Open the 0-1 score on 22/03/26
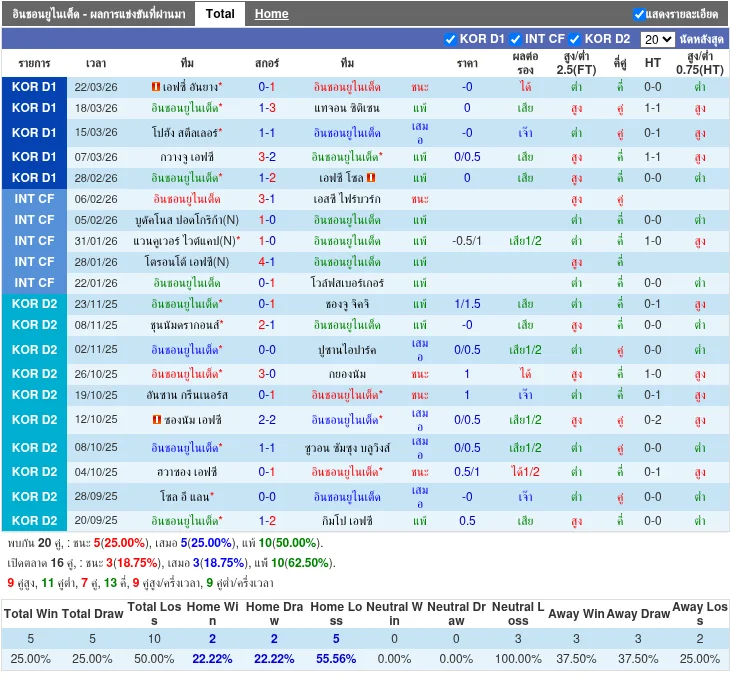 [x=267, y=87]
